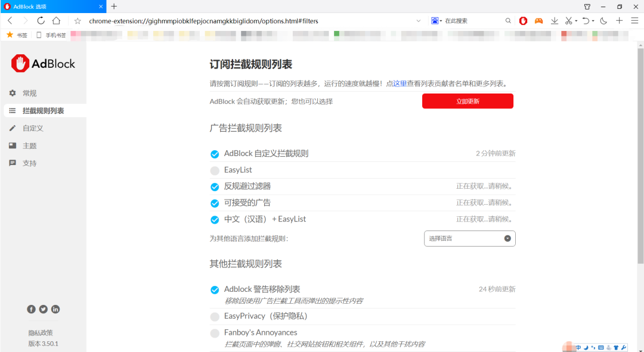Click the AdBlock logo in the sidebar
Screen dimensions: 644x352
(43, 64)
